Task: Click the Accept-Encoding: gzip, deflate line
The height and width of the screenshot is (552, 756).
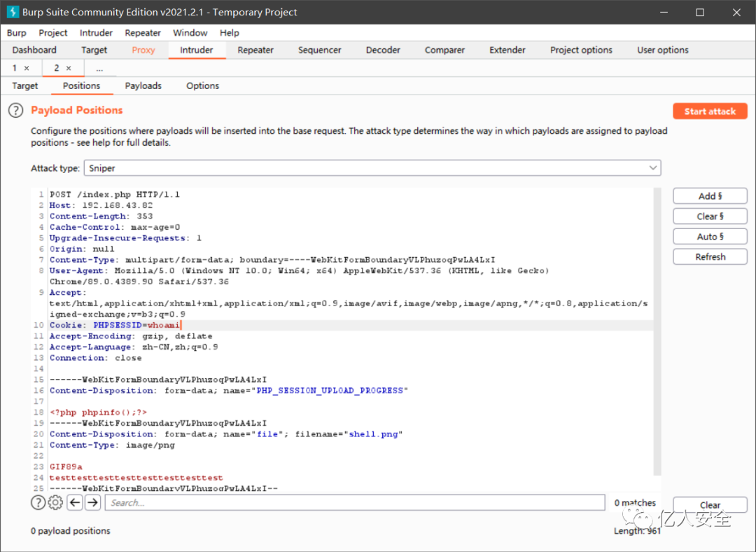Action: (x=131, y=336)
